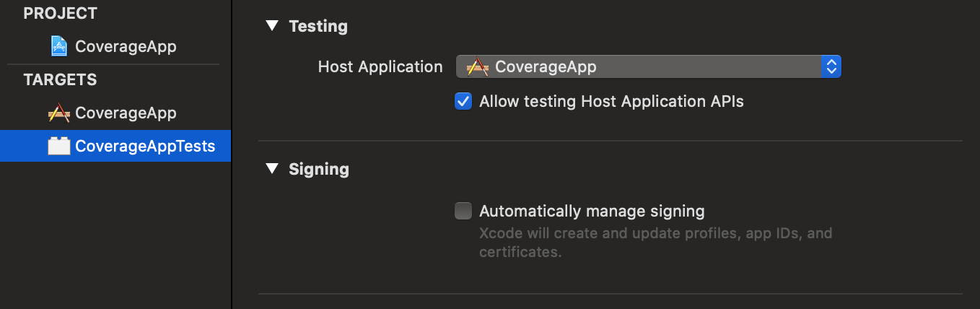The height and width of the screenshot is (309, 980).
Task: Click the Allow testing Host Application APIs label
Action: coord(611,101)
